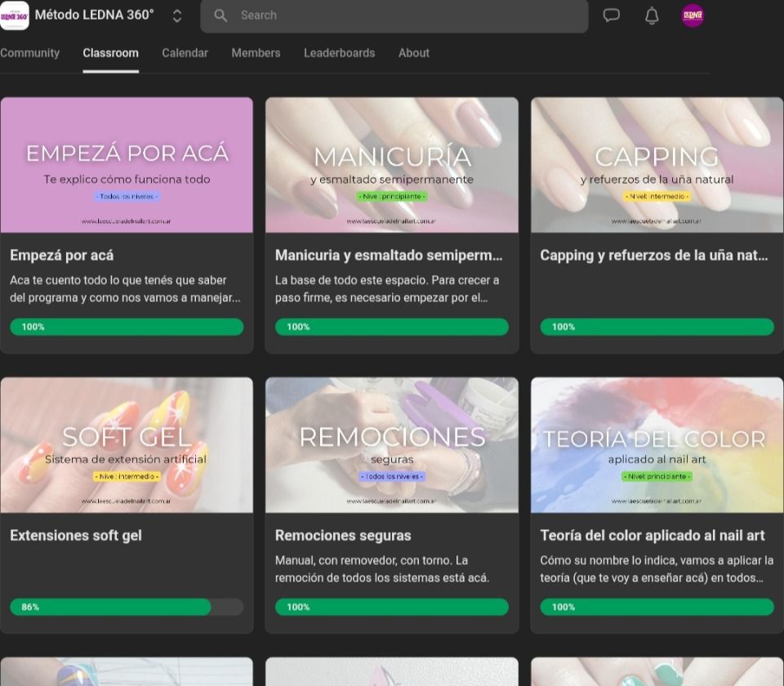Select the Classroom tab
This screenshot has height=686, width=784.
coord(110,53)
